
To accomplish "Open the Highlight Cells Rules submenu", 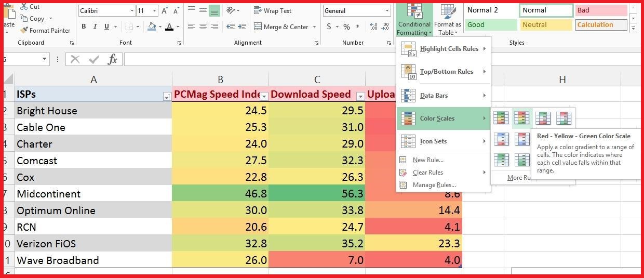I will tap(449, 49).
